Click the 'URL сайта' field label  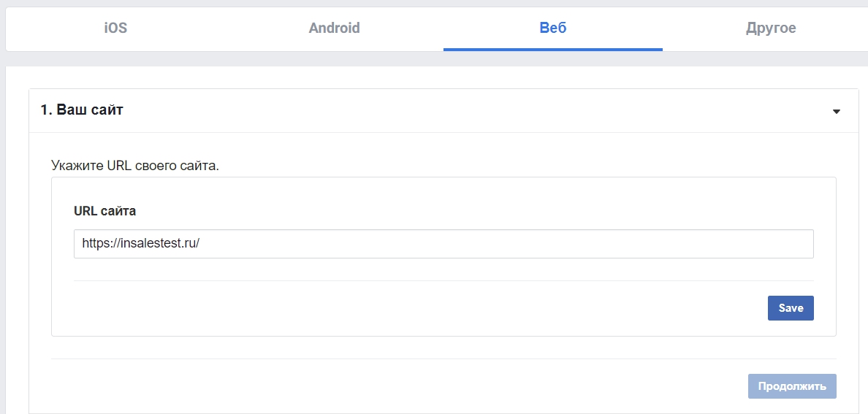104,211
